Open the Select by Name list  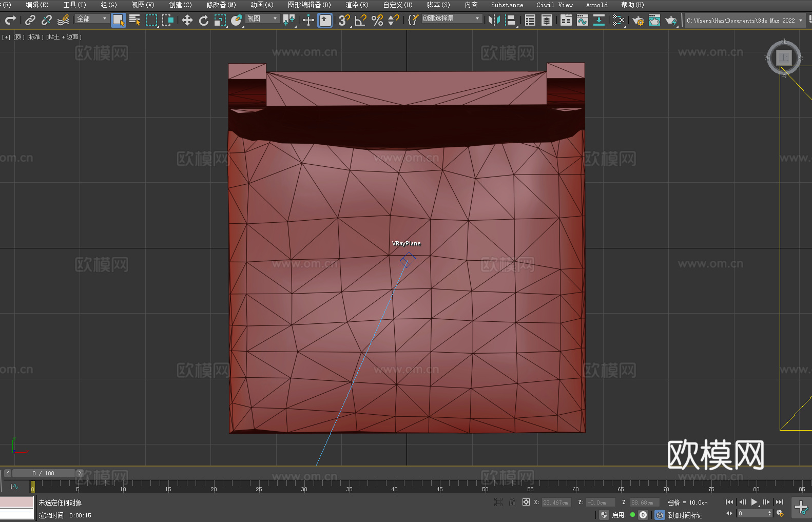[x=135, y=20]
